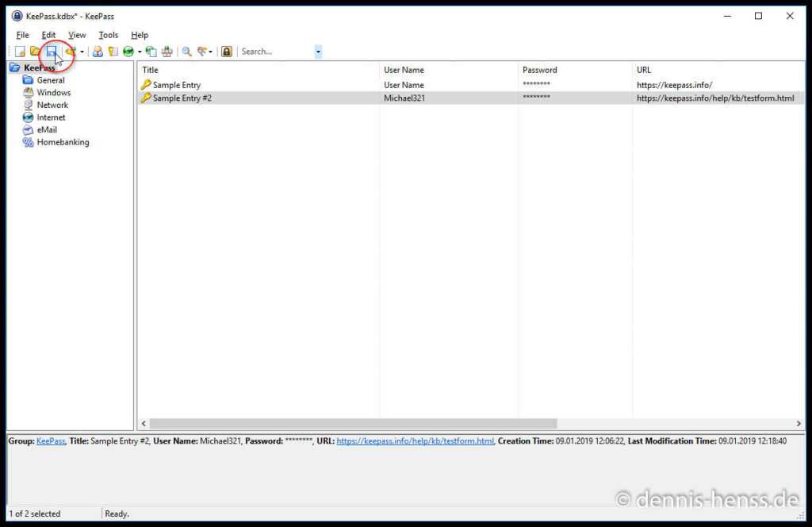Open URL with the green globe icon
Screen dimensions: 812x527
point(128,52)
